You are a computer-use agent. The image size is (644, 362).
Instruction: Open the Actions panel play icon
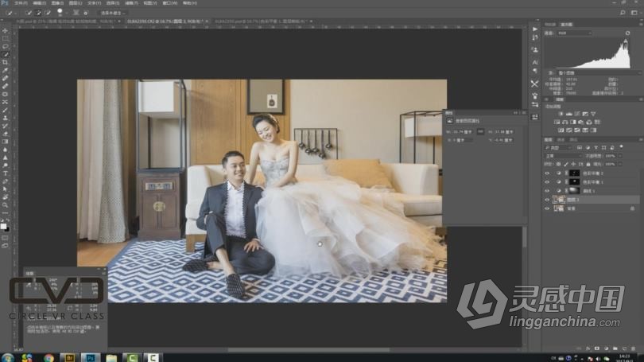click(x=534, y=29)
